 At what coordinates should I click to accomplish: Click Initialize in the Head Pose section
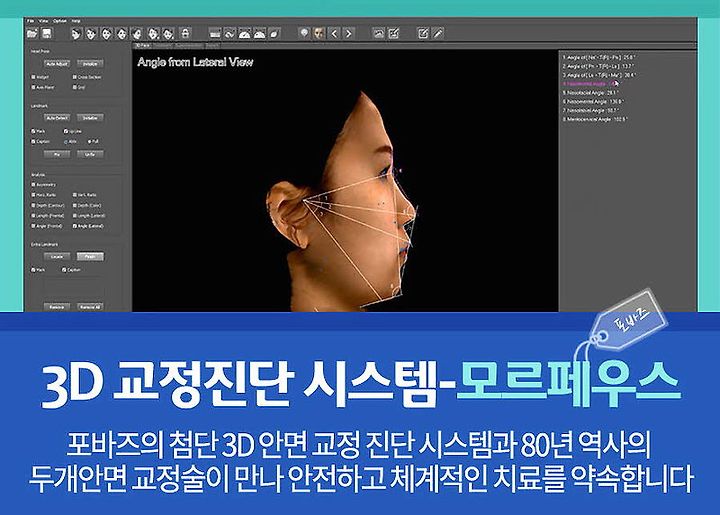(x=90, y=63)
